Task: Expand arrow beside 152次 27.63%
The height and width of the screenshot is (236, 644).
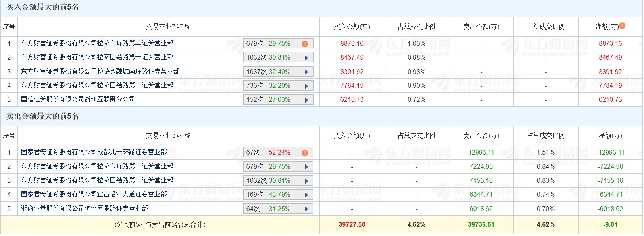Action: click(x=306, y=100)
